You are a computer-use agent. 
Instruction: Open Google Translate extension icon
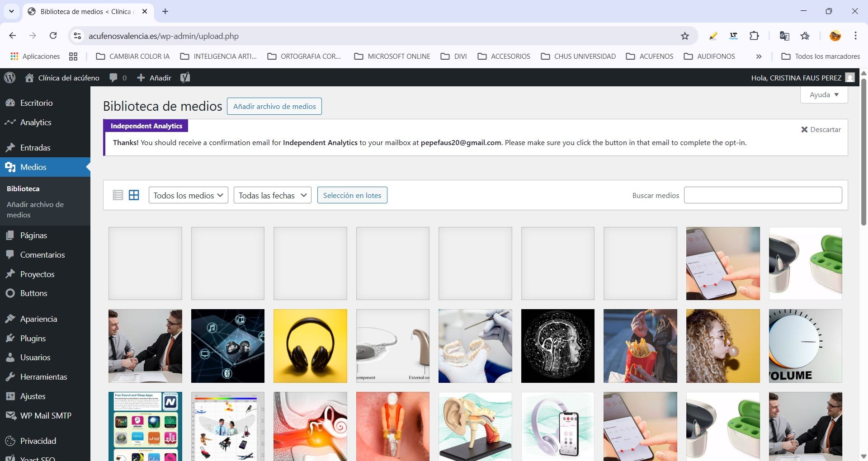click(x=784, y=36)
